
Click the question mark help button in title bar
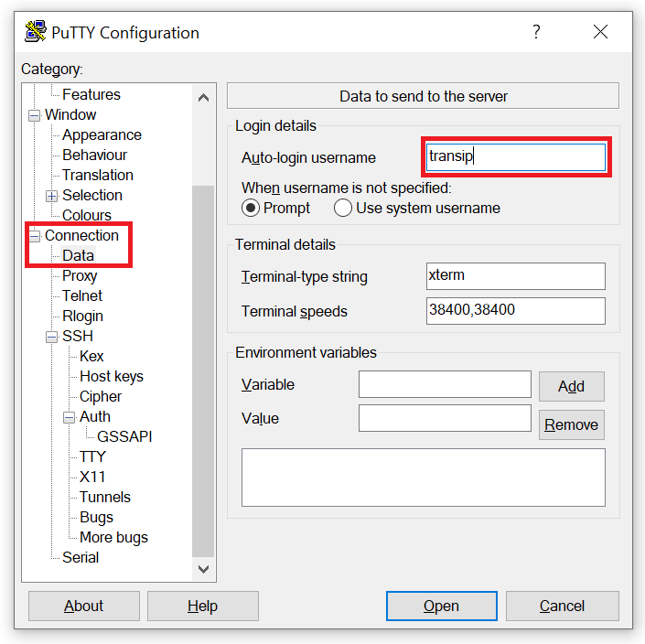click(536, 32)
